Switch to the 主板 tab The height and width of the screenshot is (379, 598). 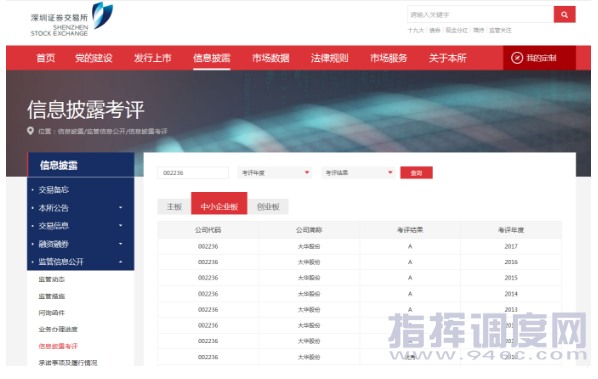pos(174,207)
